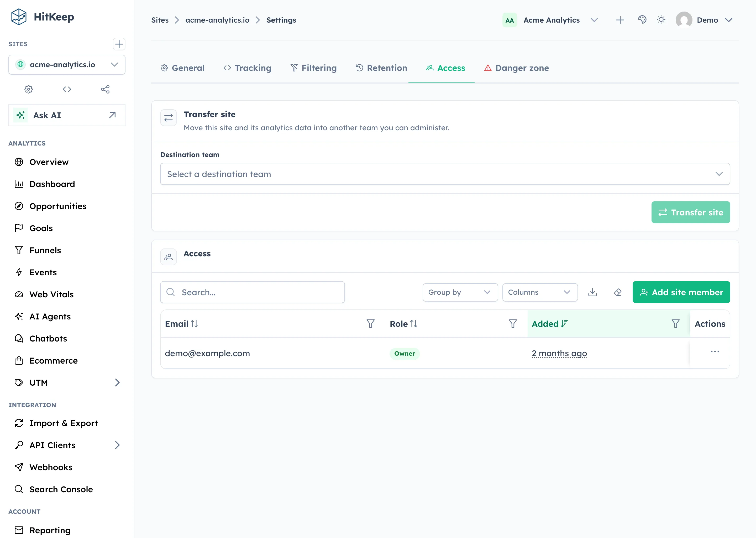Image resolution: width=756 pixels, height=538 pixels.
Task: Click the add site plus icon in sidebar
Action: click(119, 44)
